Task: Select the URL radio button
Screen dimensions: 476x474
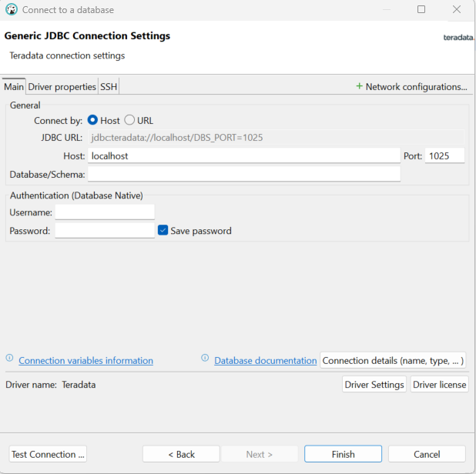Action: pos(129,120)
